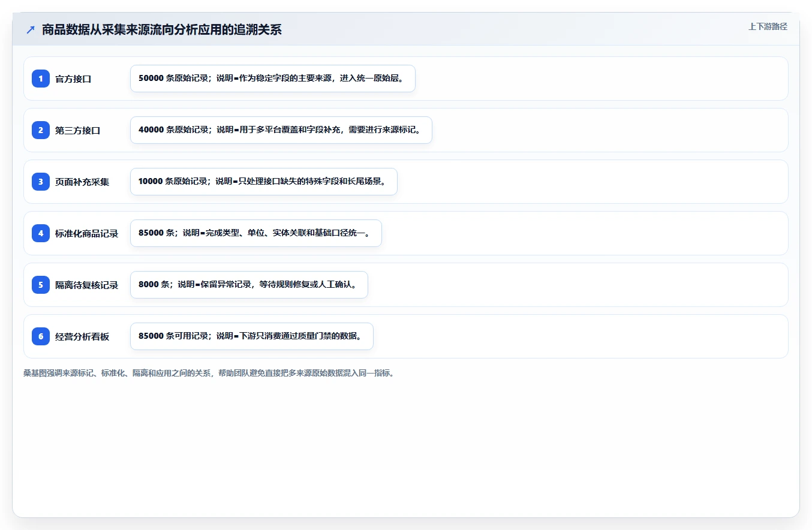Click the footnote starting with 桑基图强调来源标记
This screenshot has width=812, height=530.
pyautogui.click(x=209, y=373)
